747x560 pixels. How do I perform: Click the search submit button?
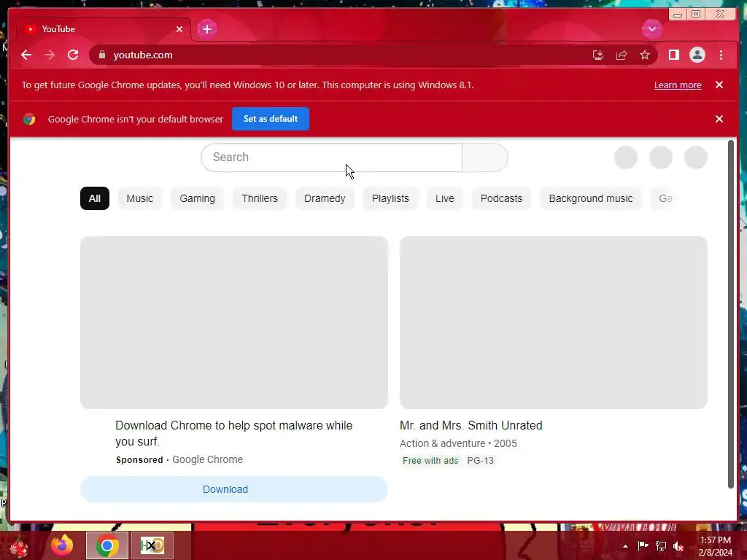click(485, 157)
